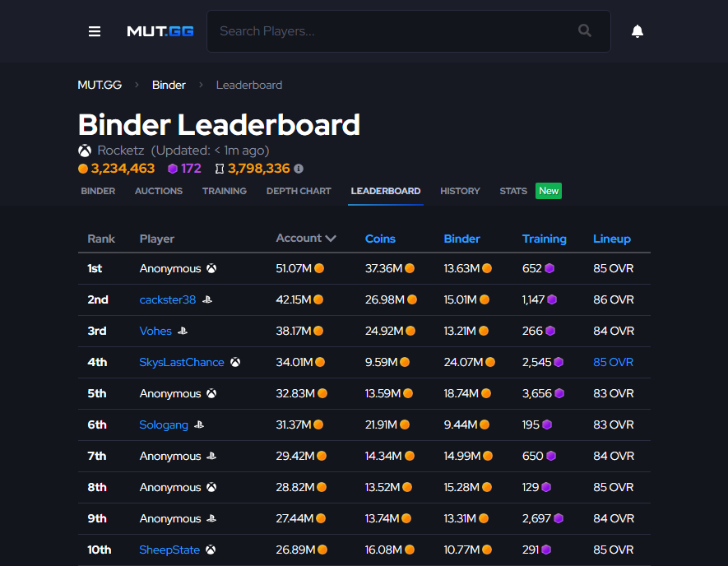The width and height of the screenshot is (728, 566).
Task: Click the 9.59M coins value
Action: tap(381, 362)
